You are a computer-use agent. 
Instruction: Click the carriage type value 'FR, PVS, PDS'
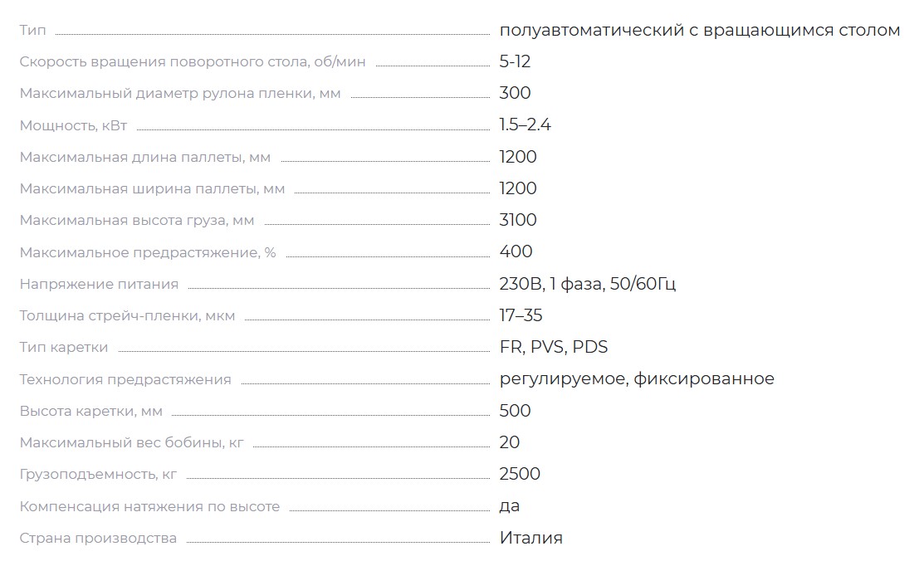(554, 347)
